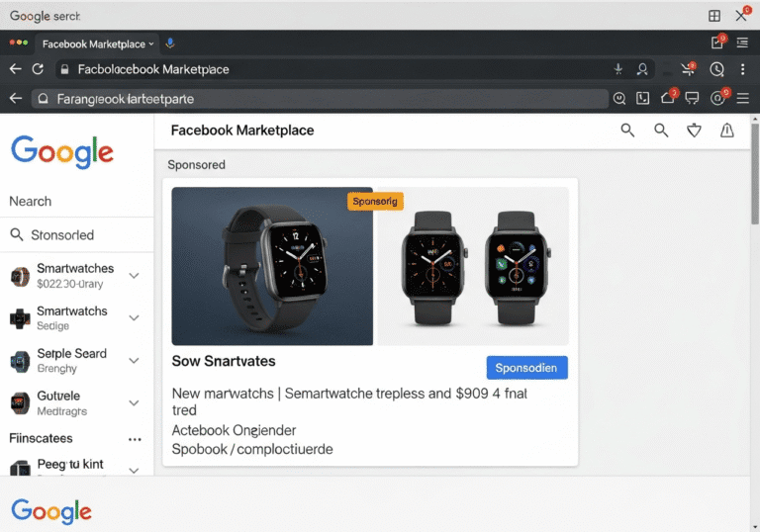Click the magnifier icon beside Stonsorled
This screenshot has height=532, width=760.
(17, 235)
